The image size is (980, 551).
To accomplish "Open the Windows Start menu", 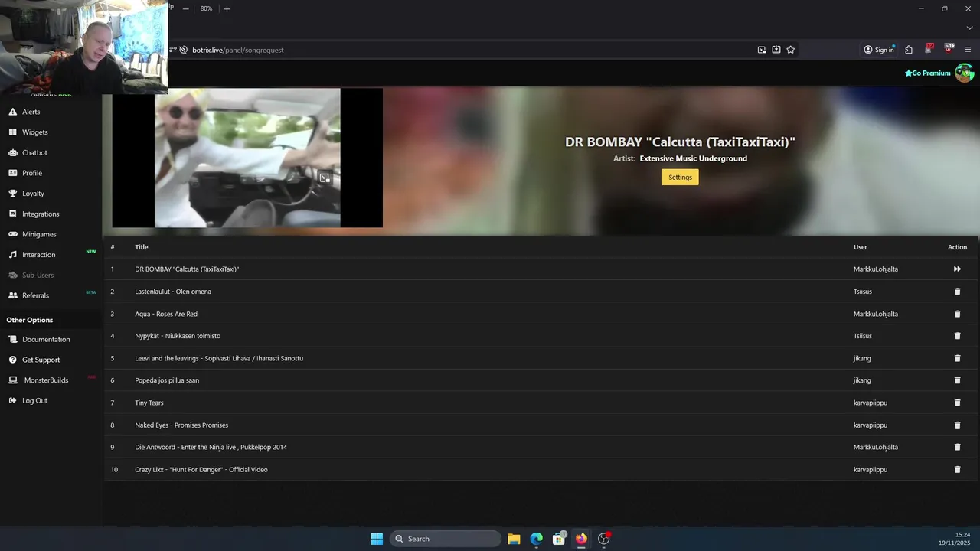I will point(377,539).
